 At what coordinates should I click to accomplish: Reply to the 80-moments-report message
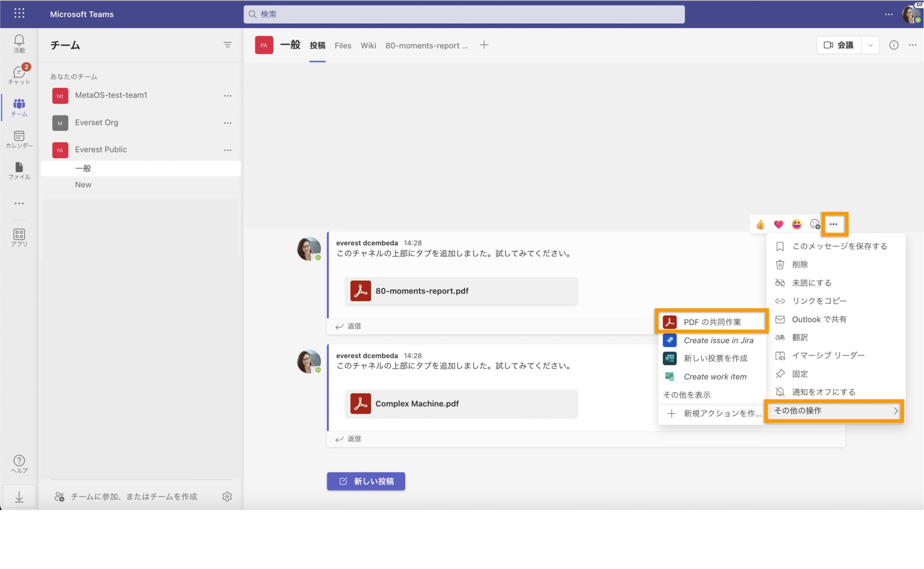coord(348,326)
